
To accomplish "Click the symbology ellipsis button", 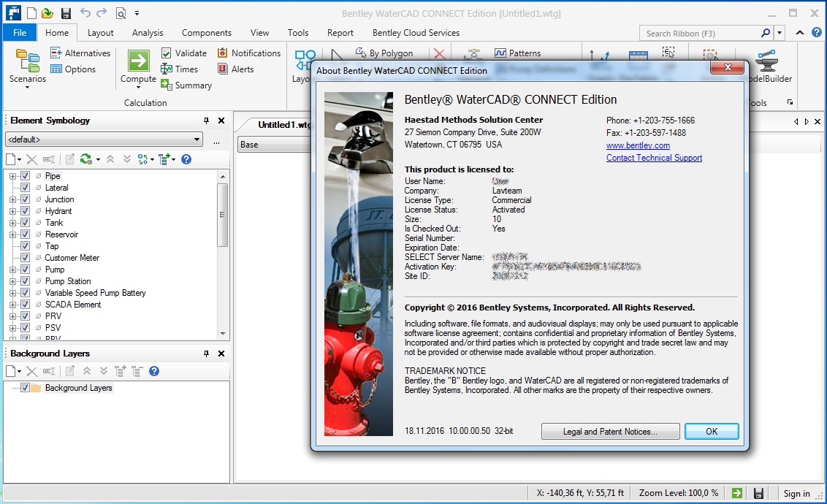I will pyautogui.click(x=216, y=140).
